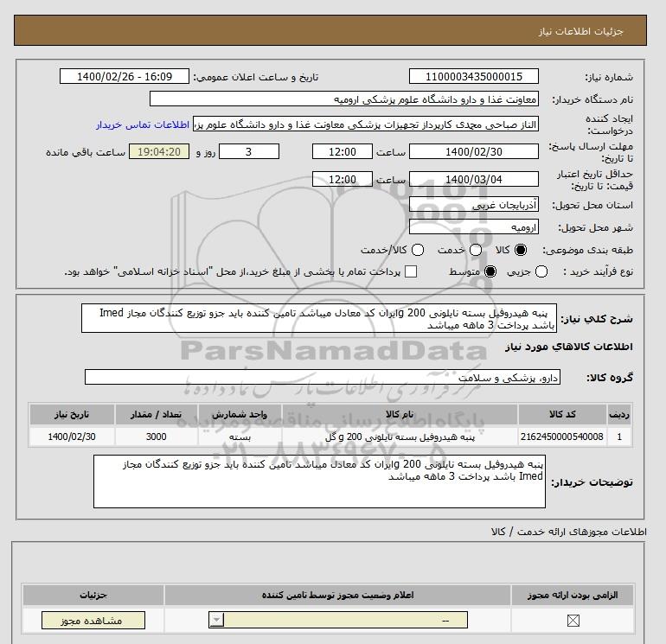Click the اطلاعات مجوزهای ارائه خدمت / کالا heading
Image resolution: width=666 pixels, height=644 pixels.
(569, 532)
